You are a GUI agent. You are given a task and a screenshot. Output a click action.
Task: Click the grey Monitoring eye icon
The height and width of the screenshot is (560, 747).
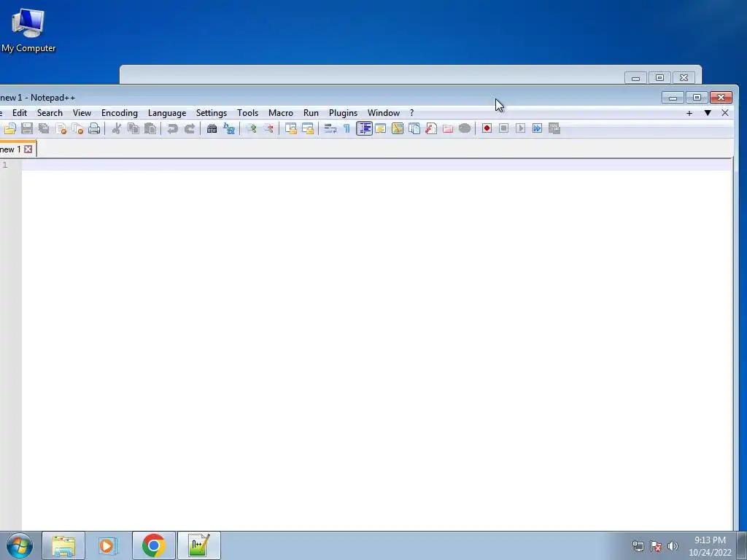(x=465, y=128)
